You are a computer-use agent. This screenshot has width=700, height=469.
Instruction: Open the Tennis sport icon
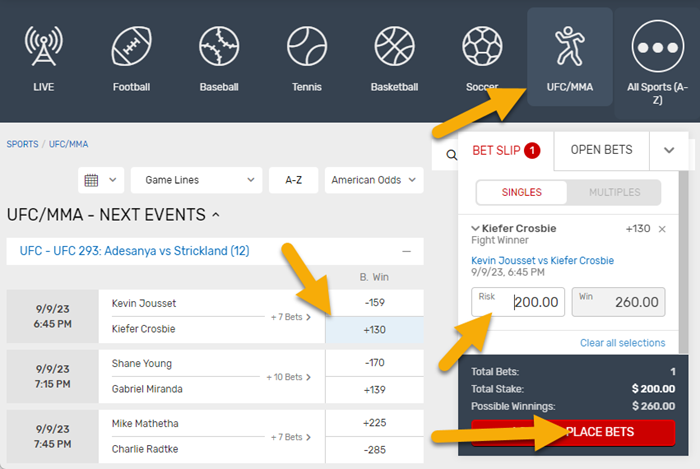pyautogui.click(x=307, y=46)
